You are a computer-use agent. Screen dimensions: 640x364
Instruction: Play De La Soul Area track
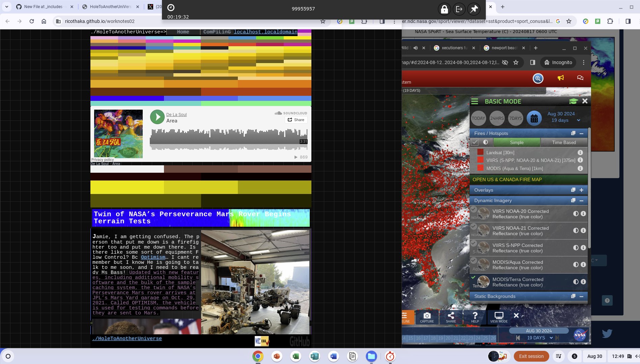157,117
